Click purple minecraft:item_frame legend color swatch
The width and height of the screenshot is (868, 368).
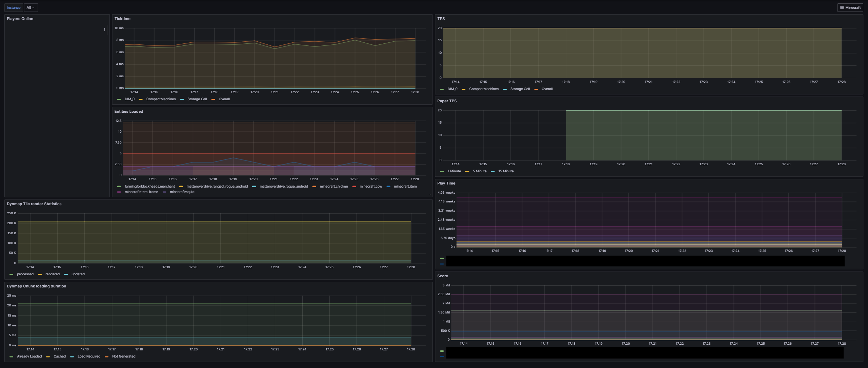point(119,192)
